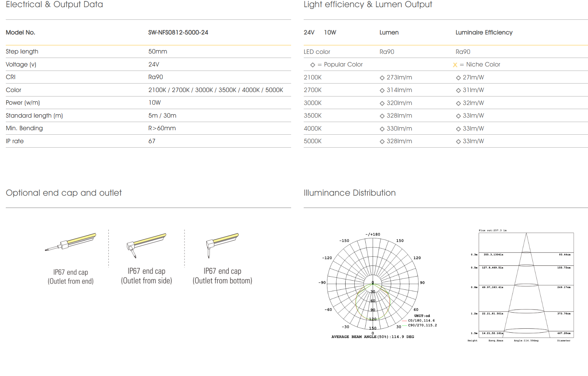Select the diamond marker beside 27lm/W
Screen dimensions: 588x376
(x=458, y=78)
